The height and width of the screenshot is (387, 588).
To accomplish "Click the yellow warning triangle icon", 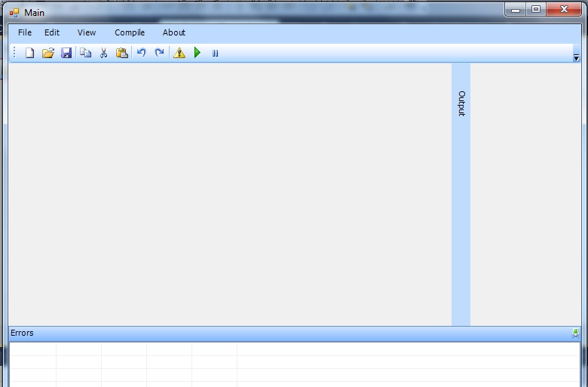I will (179, 53).
